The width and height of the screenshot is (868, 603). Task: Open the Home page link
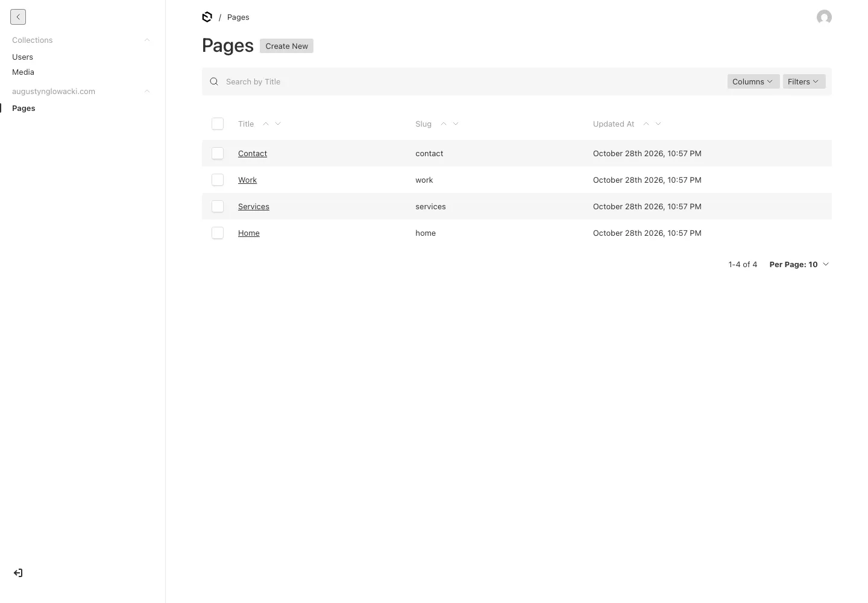pos(249,233)
